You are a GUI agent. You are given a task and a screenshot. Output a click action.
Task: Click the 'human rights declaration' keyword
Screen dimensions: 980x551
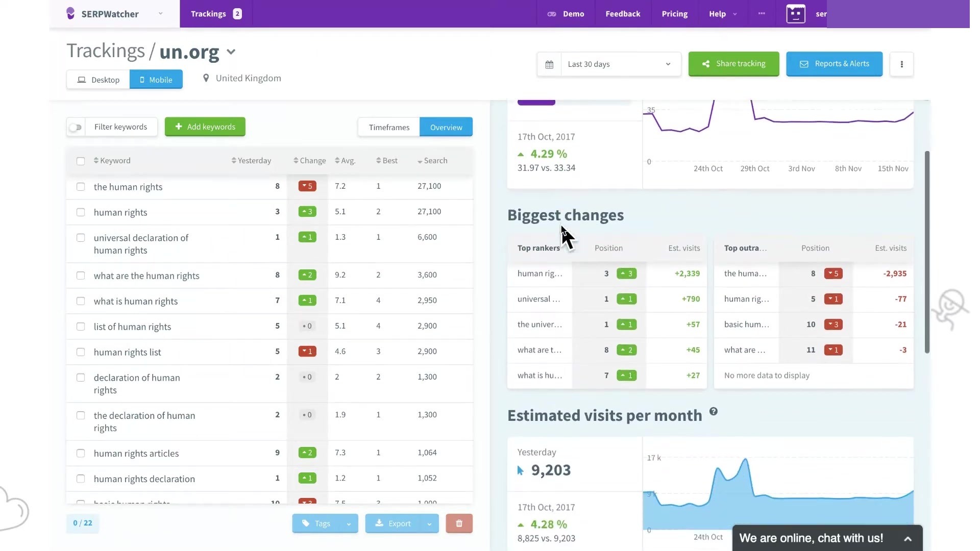(x=144, y=479)
